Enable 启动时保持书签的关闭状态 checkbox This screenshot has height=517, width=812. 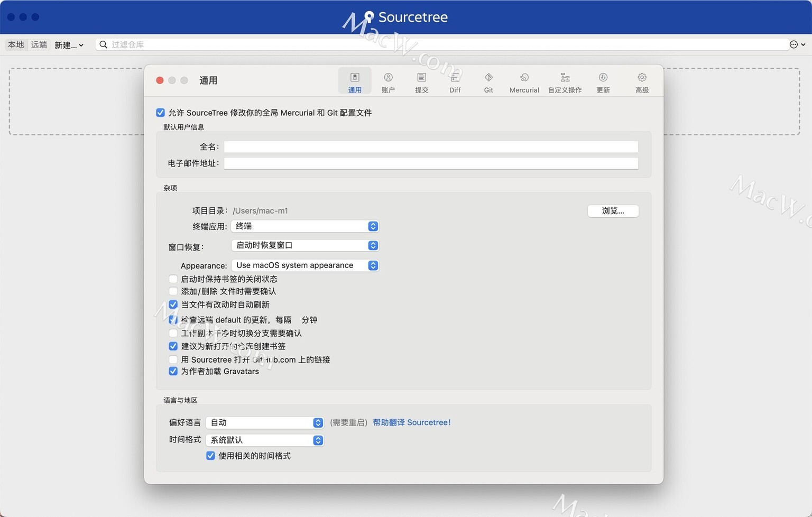click(173, 279)
